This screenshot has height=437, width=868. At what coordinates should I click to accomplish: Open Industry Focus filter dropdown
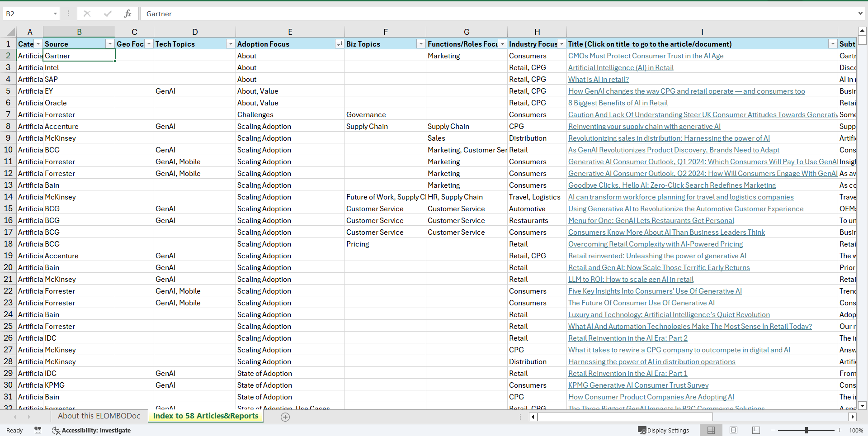(x=561, y=44)
